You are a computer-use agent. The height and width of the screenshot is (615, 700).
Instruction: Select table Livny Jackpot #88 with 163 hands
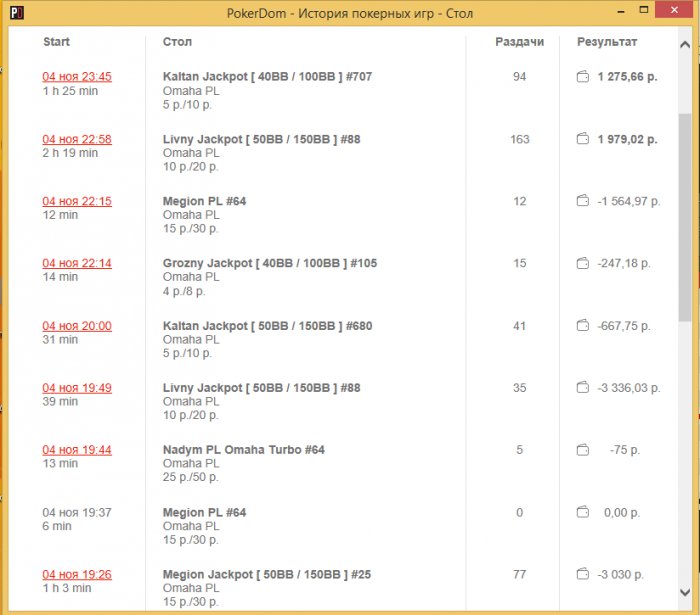261,139
